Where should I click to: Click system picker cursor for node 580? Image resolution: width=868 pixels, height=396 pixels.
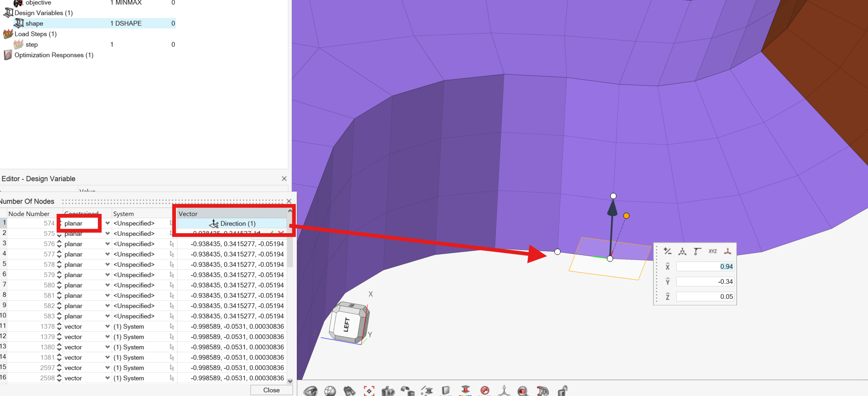click(x=172, y=285)
